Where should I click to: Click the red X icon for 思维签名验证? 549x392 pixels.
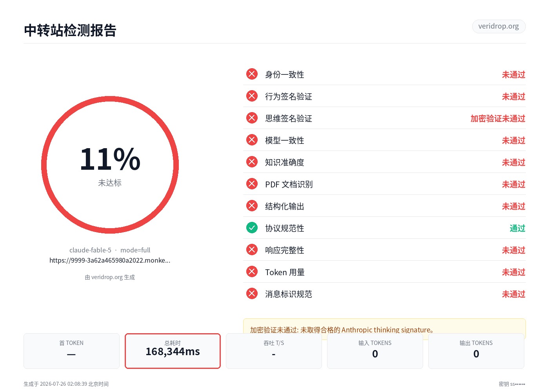click(x=252, y=118)
